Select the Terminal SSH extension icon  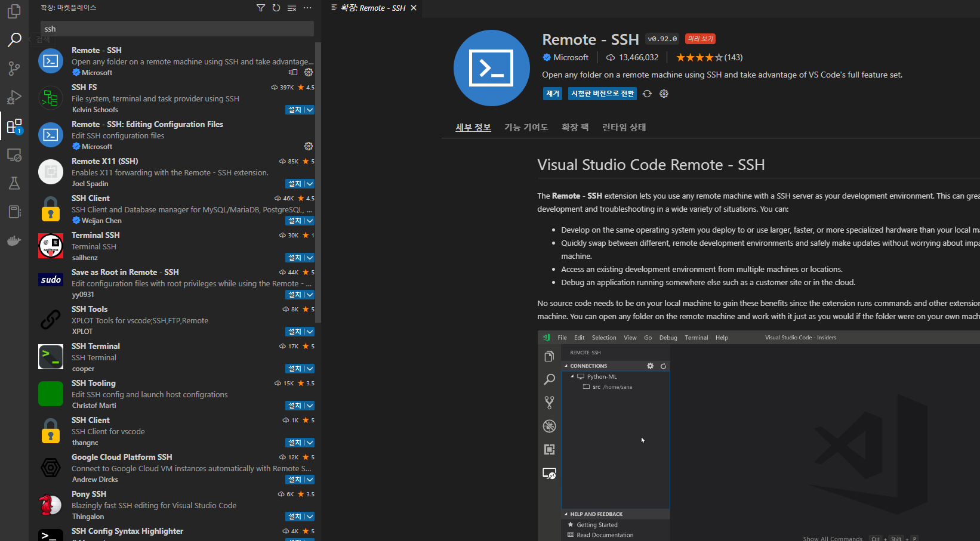[x=51, y=246]
